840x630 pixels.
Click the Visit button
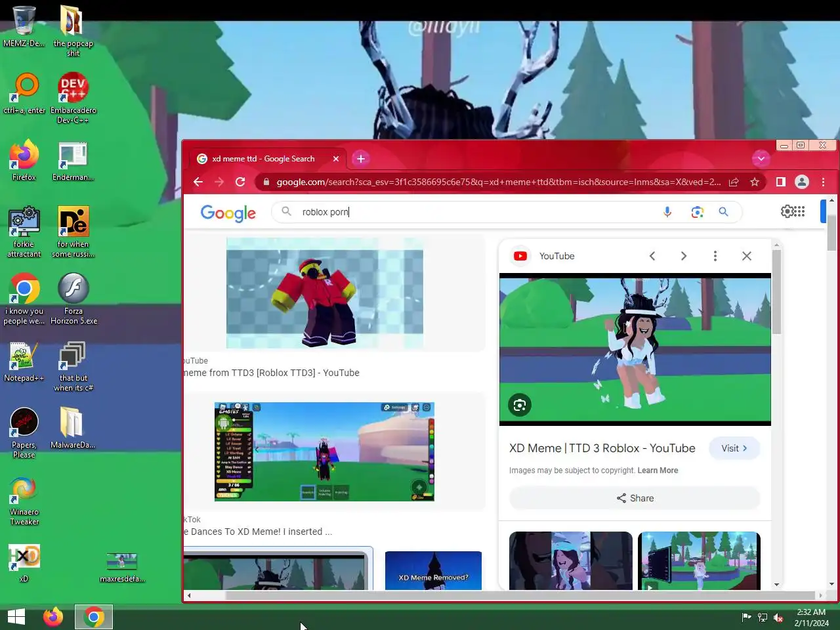coord(734,448)
